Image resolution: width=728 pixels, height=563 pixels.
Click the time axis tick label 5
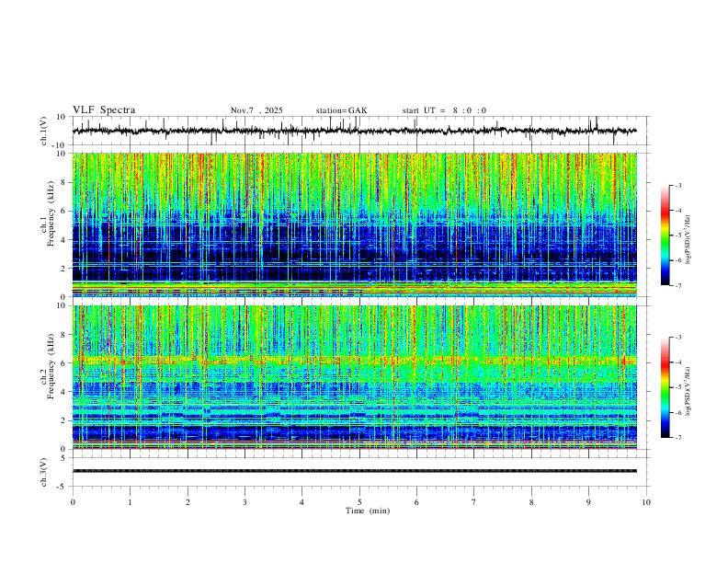point(359,502)
